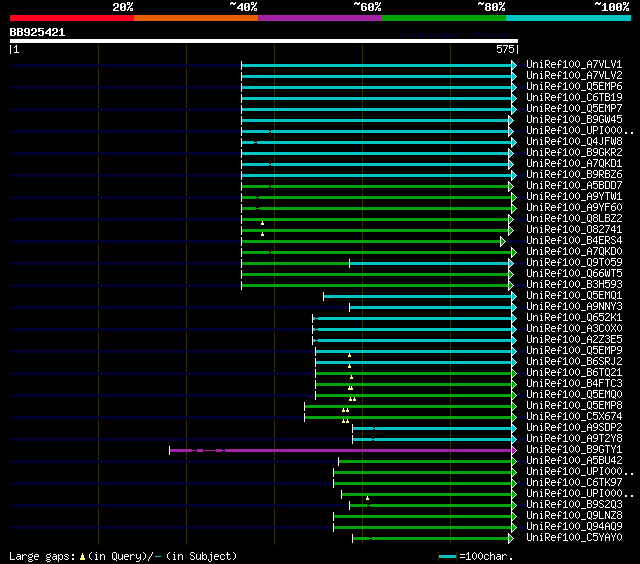Click the arrowhead ending the B9GTY1 bar
This screenshot has height=564, width=640.
click(514, 451)
